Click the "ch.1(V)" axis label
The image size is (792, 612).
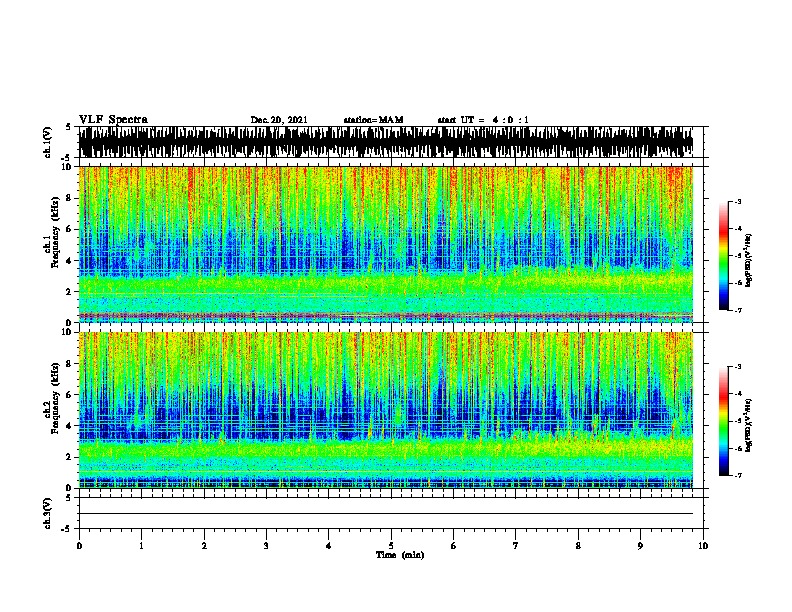(x=48, y=142)
